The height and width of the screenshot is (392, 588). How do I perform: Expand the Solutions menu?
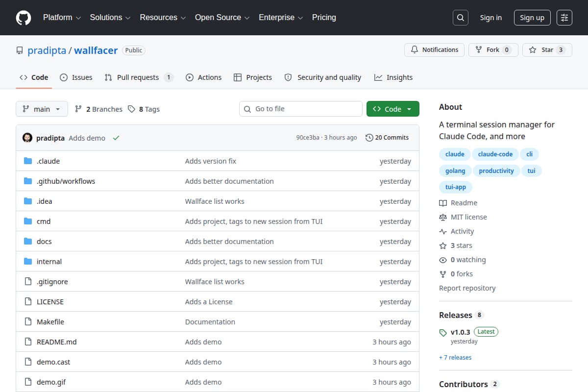coord(110,18)
